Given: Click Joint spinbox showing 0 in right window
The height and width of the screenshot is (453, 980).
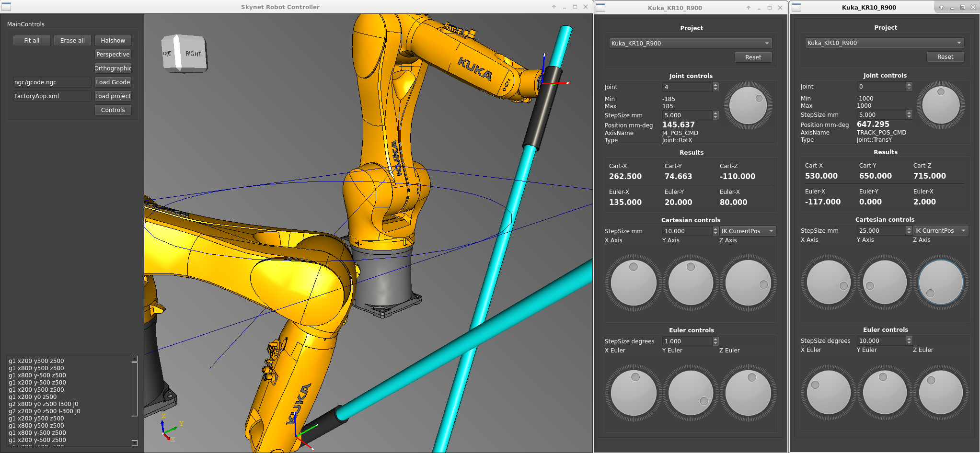Looking at the screenshot, I should [884, 87].
